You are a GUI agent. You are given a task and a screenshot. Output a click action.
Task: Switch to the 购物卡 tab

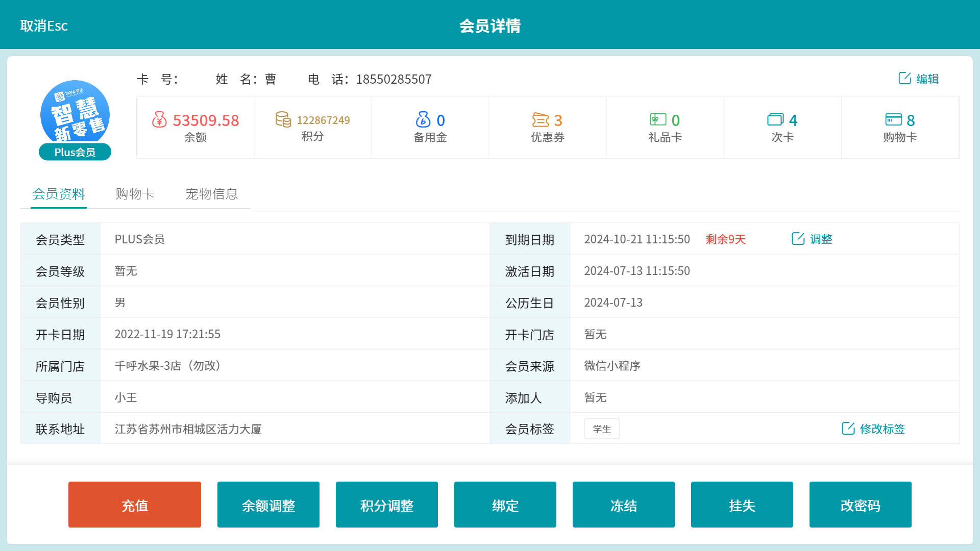pos(135,194)
